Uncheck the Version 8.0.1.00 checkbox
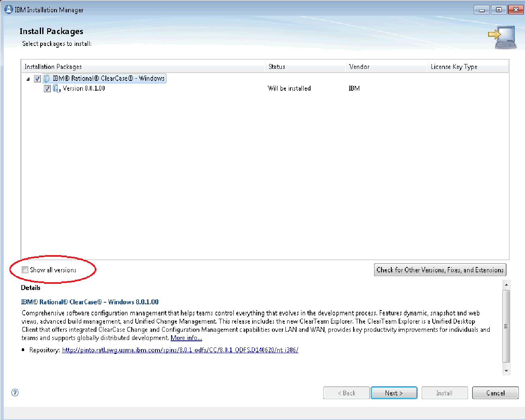 (x=47, y=89)
